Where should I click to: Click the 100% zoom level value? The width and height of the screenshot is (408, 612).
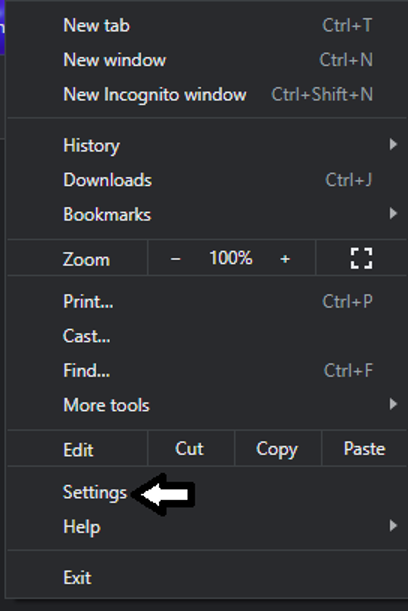(x=231, y=258)
